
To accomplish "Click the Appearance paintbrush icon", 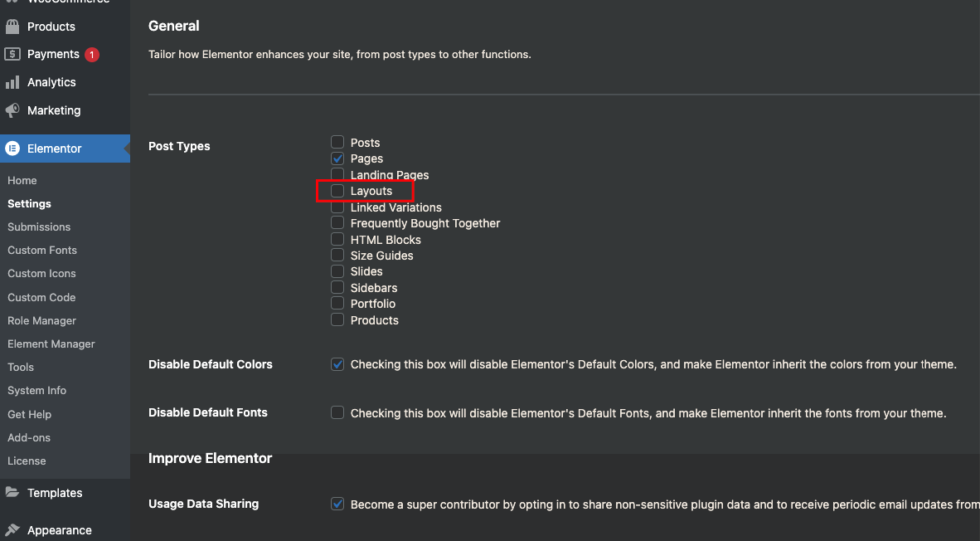I will point(12,529).
